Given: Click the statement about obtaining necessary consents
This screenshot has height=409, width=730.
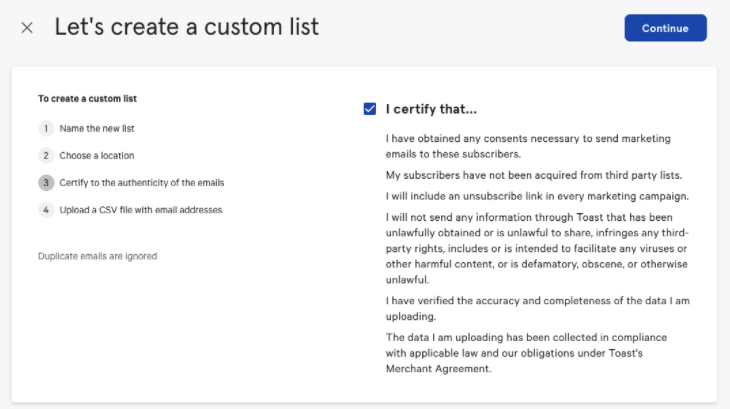Looking at the screenshot, I should (528, 146).
